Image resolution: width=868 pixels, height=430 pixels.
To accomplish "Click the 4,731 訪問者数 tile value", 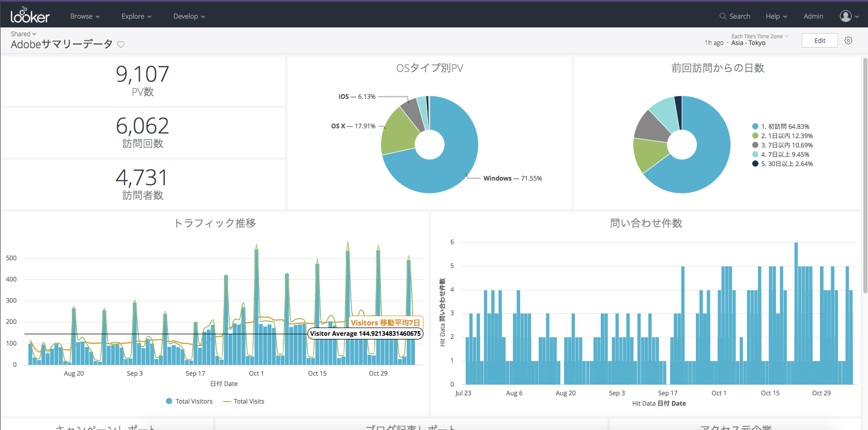I will pyautogui.click(x=143, y=178).
